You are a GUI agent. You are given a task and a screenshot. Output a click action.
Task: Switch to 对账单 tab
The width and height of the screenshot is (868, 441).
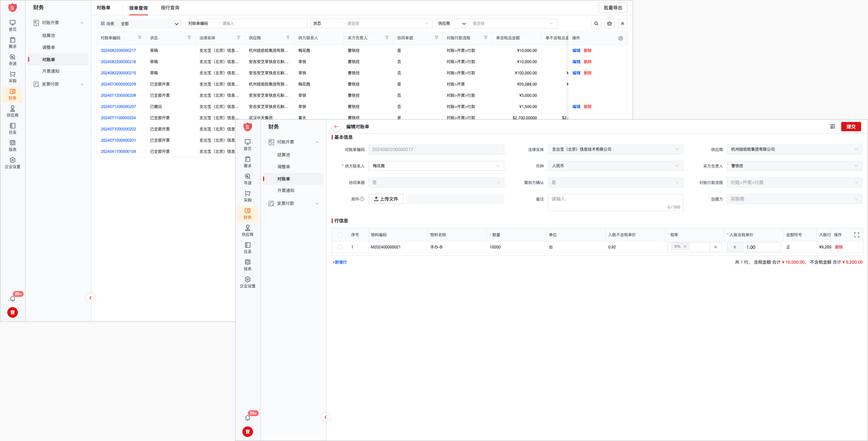tap(104, 8)
